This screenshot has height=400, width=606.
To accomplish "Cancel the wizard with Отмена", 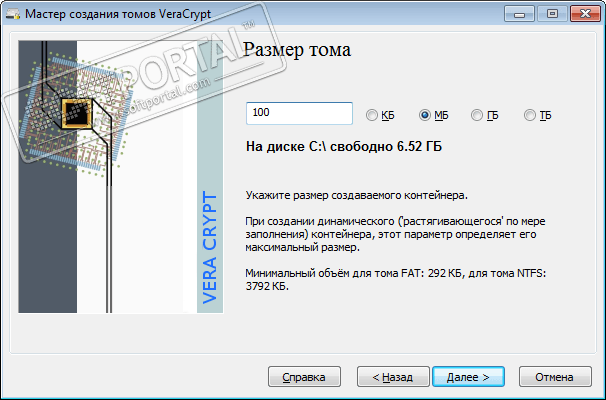I will tap(555, 377).
